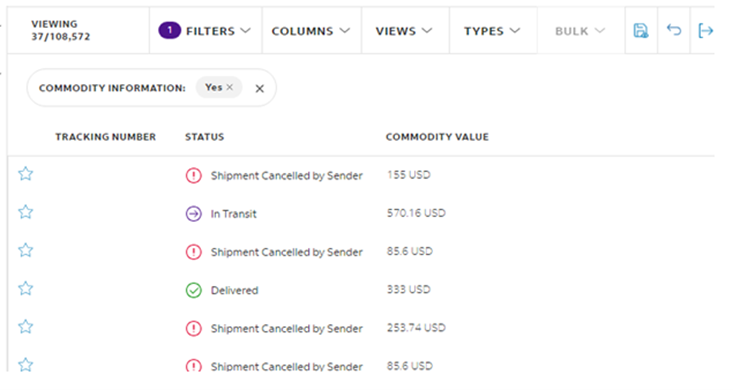The height and width of the screenshot is (390, 733).
Task: Click the green Delivered checkmark icon
Action: pos(194,290)
